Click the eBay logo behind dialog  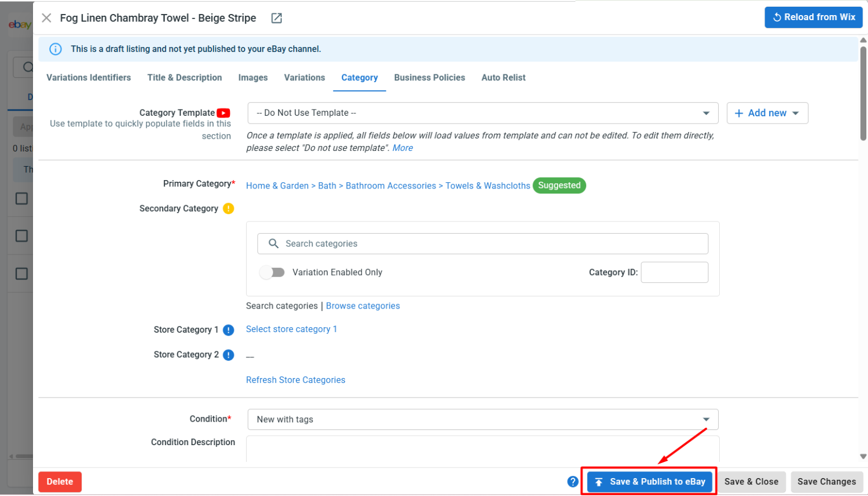tap(20, 25)
